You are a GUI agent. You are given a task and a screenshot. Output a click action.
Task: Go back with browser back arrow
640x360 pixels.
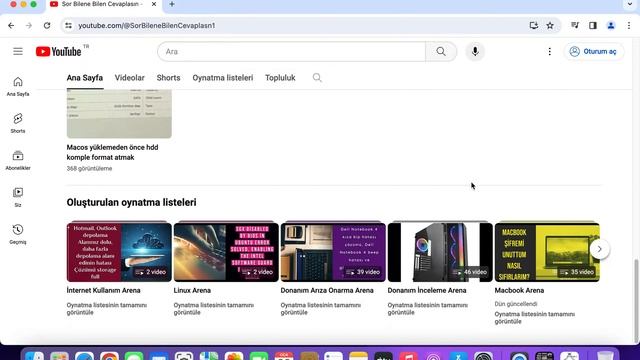(x=11, y=25)
